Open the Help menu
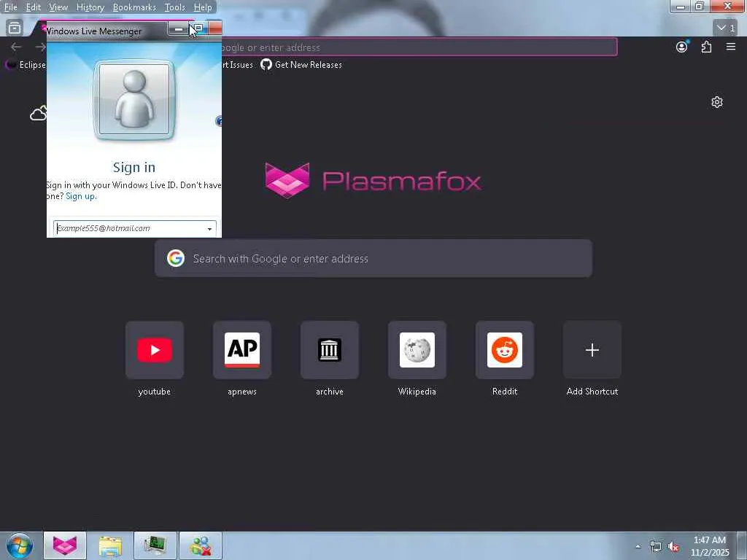 [203, 7]
